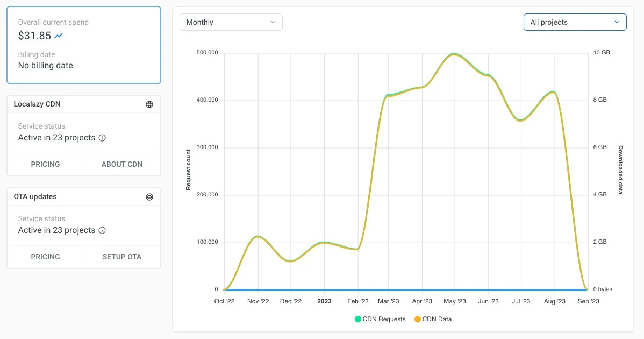Click SETUP OTA on the OTA updates card
Screen dimensions: 644x339
123,257
